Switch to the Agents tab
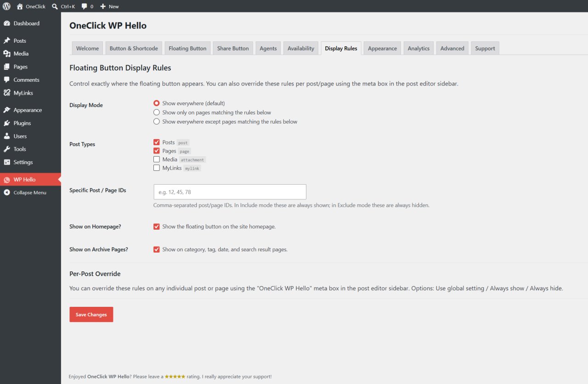 coord(268,48)
